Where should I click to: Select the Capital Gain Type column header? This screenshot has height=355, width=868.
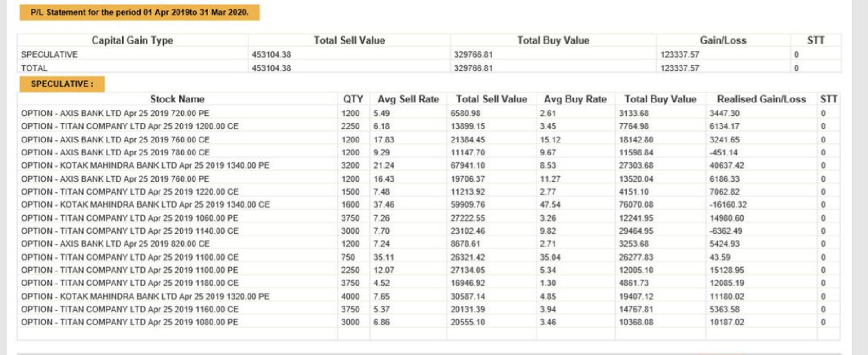132,40
